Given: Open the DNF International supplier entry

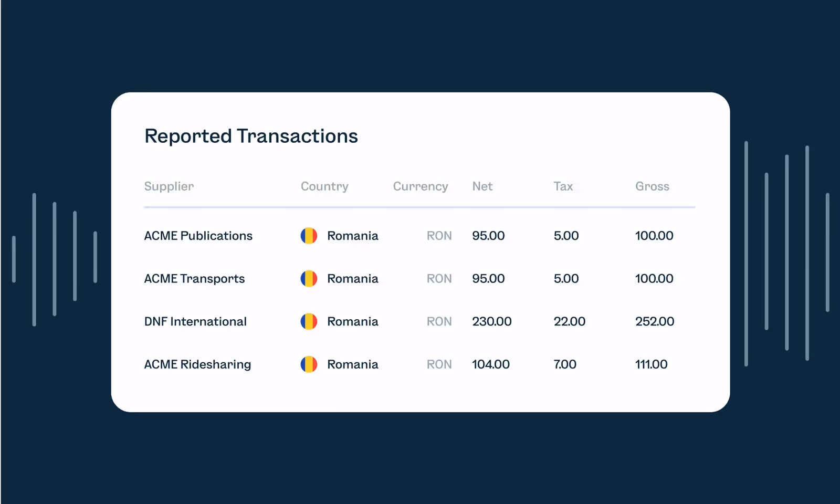Looking at the screenshot, I should coord(195,321).
